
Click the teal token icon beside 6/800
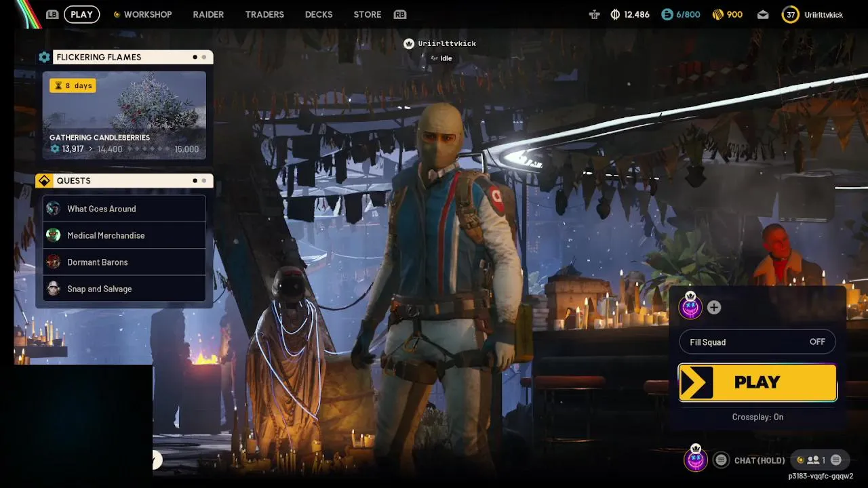point(667,14)
